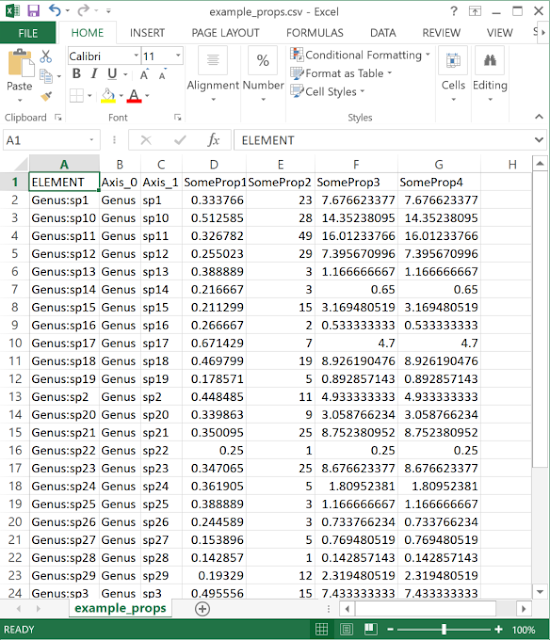Image resolution: width=550 pixels, height=640 pixels.
Task: Toggle Underline formatting
Action: (112, 74)
